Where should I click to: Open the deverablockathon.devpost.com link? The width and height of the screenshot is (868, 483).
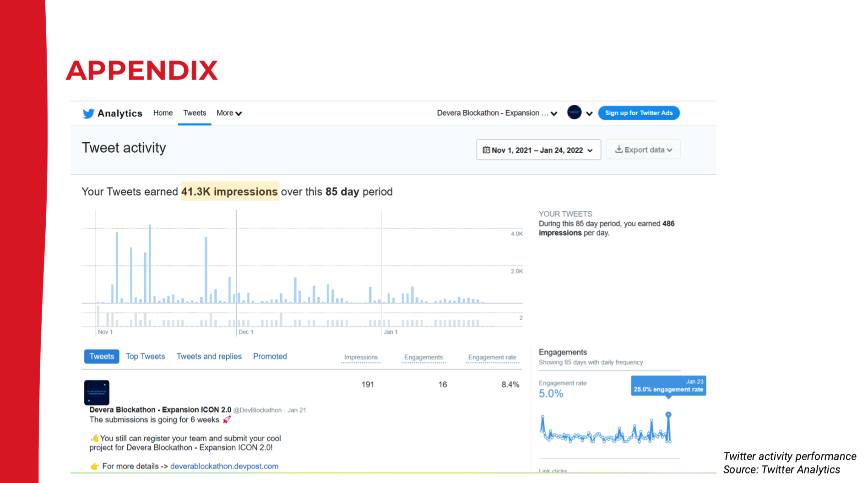pos(224,466)
